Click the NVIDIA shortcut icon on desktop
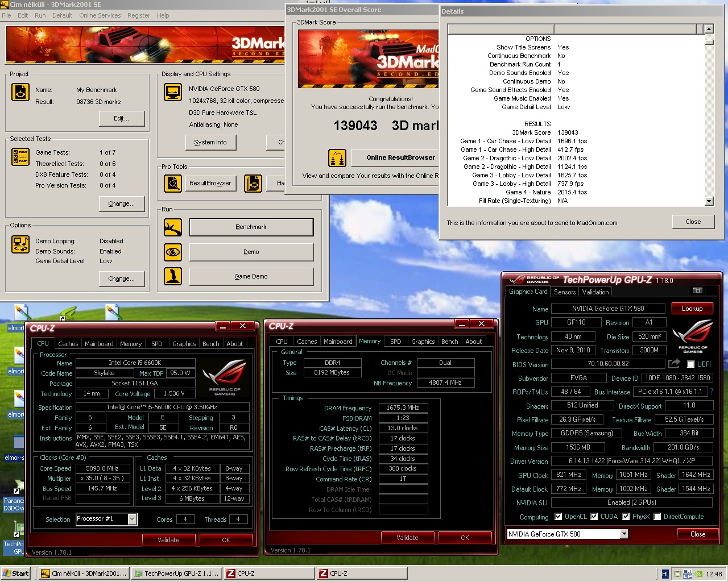This screenshot has width=728, height=582. [67, 314]
